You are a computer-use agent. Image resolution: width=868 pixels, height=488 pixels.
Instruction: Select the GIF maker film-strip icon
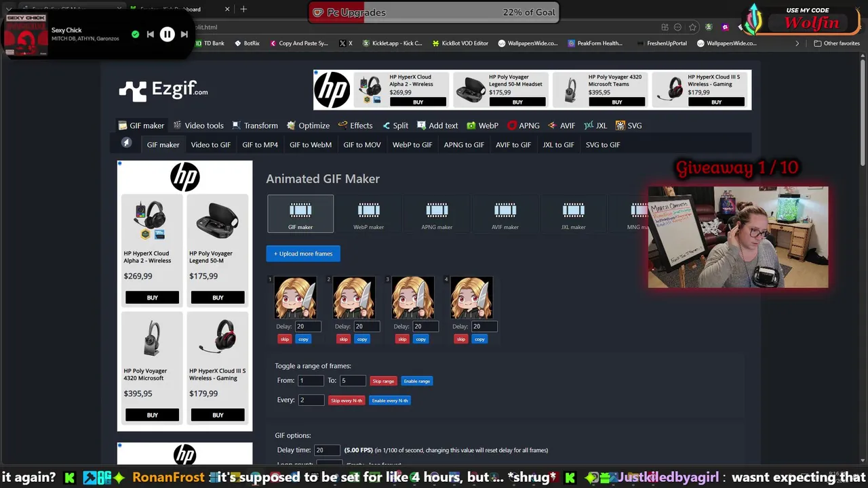[300, 213]
